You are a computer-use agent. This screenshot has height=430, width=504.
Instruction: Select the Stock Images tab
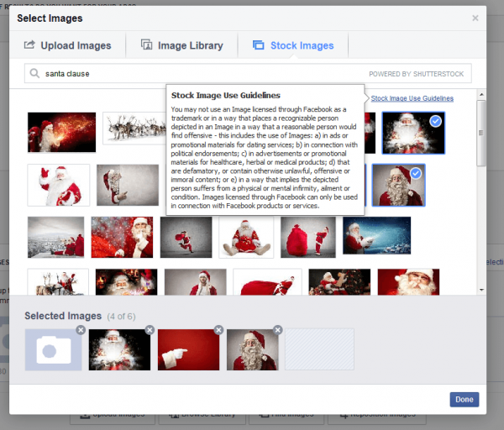click(292, 45)
